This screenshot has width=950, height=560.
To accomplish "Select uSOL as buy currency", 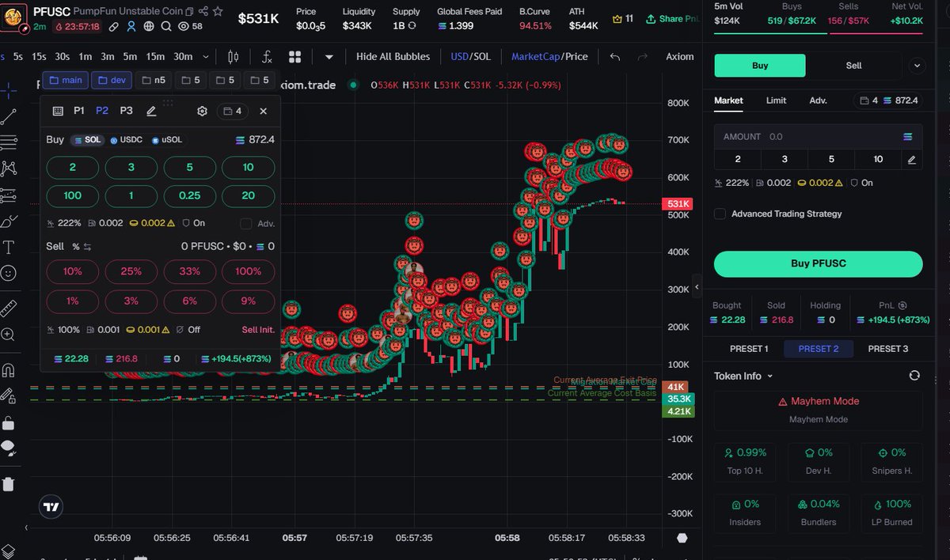I will 167,140.
